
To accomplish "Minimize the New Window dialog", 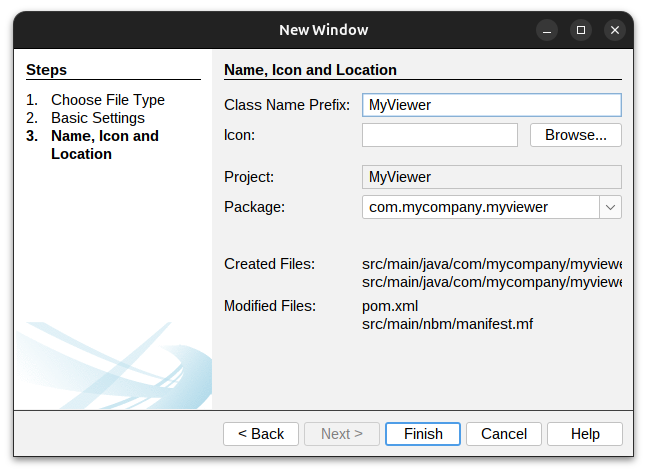I will 546,30.
